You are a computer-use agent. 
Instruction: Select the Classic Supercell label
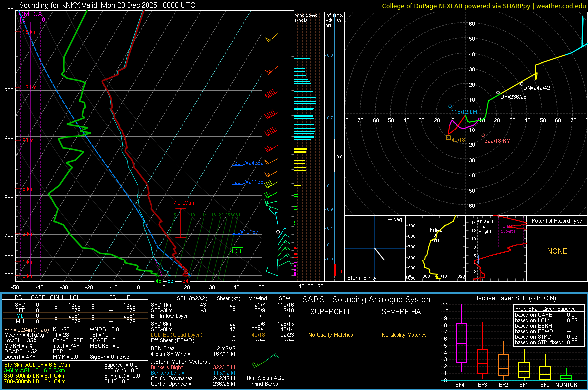[509, 229]
